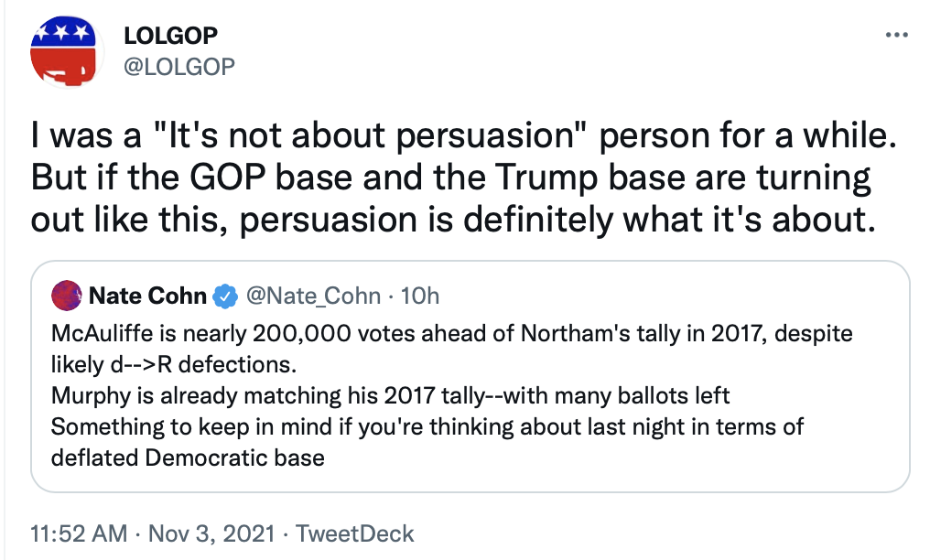
Task: Click the "10h" quoted tweet timestamp
Action: coord(420,296)
